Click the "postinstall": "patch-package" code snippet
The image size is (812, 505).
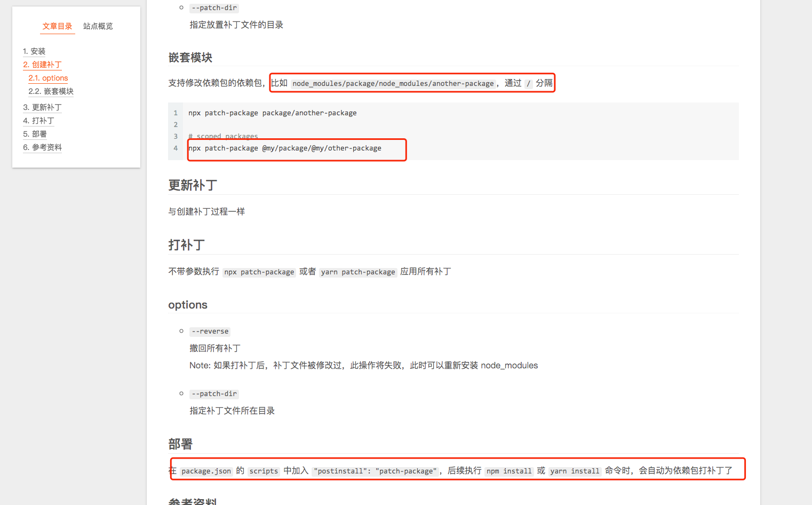tap(376, 471)
